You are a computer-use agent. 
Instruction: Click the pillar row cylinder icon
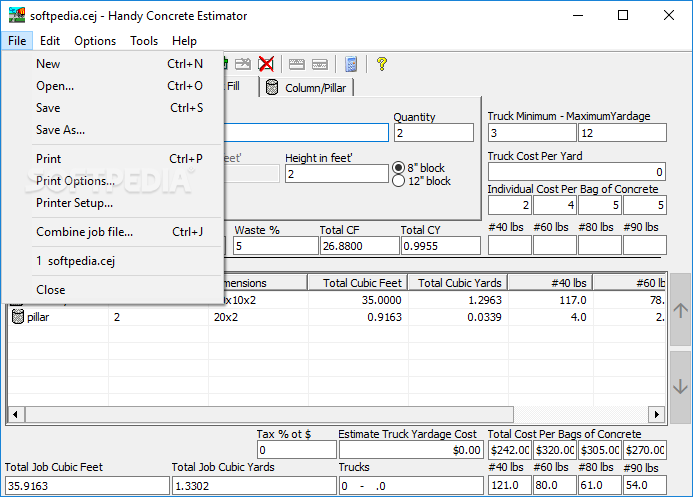(x=17, y=317)
